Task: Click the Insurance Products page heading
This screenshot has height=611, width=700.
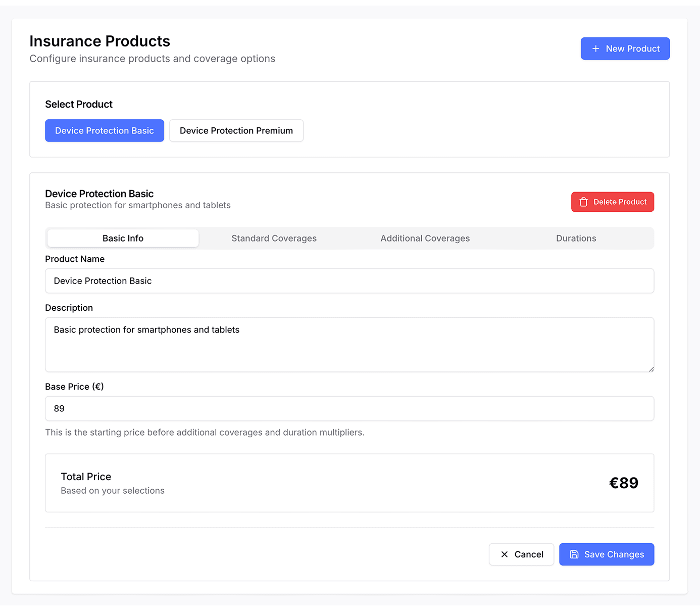Action: pos(99,41)
